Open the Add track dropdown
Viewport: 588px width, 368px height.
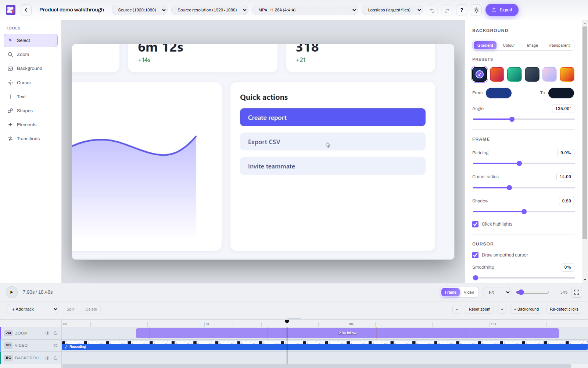pos(32,309)
